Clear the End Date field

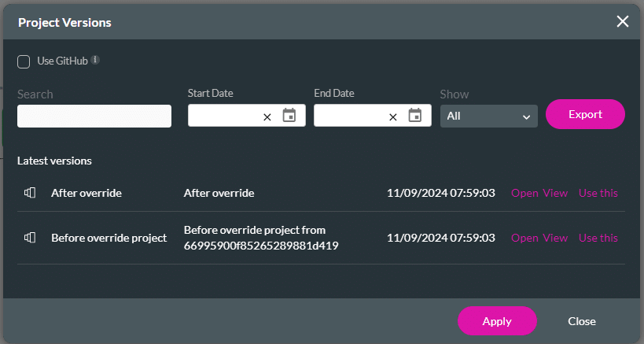[x=392, y=117]
